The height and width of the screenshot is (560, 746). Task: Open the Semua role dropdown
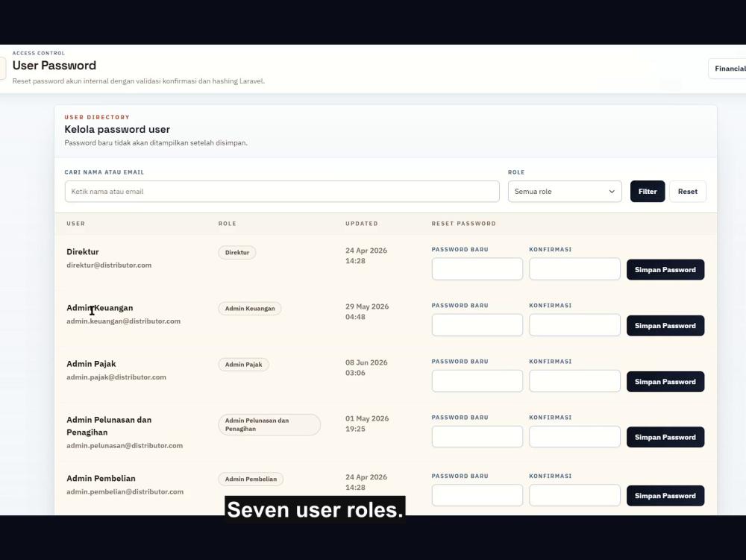click(x=565, y=191)
